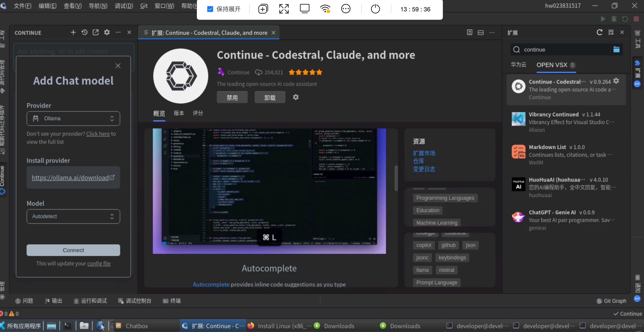Open Continue panel settings gear icon
644x332 pixels.
[x=107, y=32]
